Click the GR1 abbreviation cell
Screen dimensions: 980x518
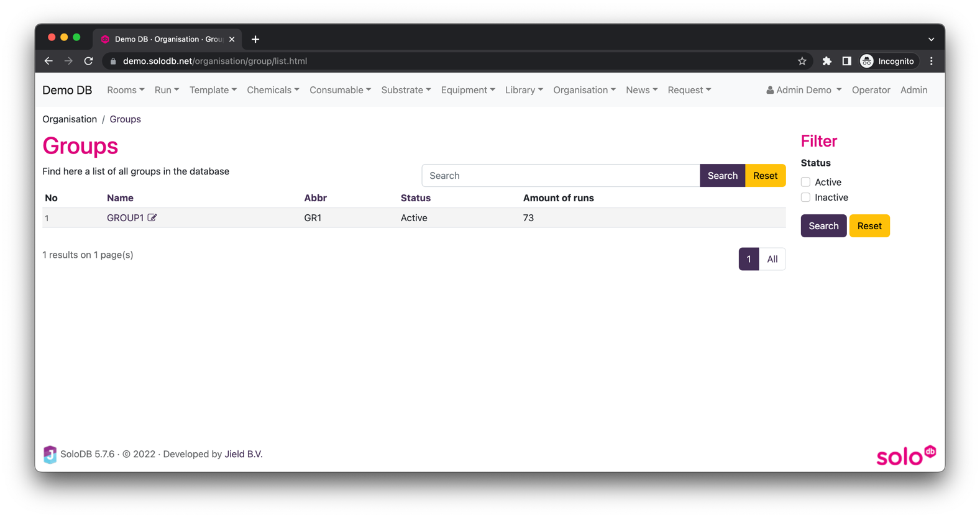point(313,218)
